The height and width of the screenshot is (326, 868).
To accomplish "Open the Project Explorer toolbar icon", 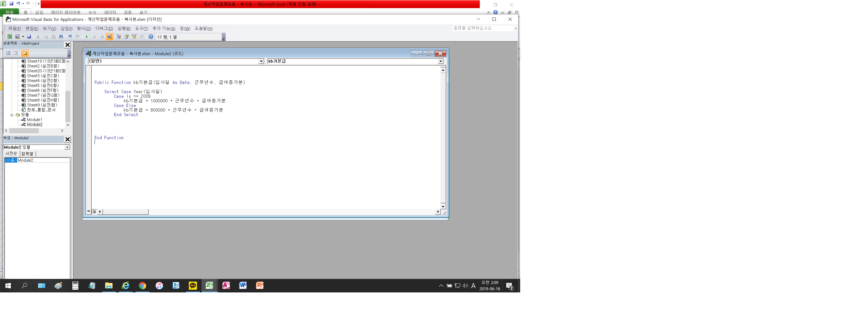I will pos(119,37).
